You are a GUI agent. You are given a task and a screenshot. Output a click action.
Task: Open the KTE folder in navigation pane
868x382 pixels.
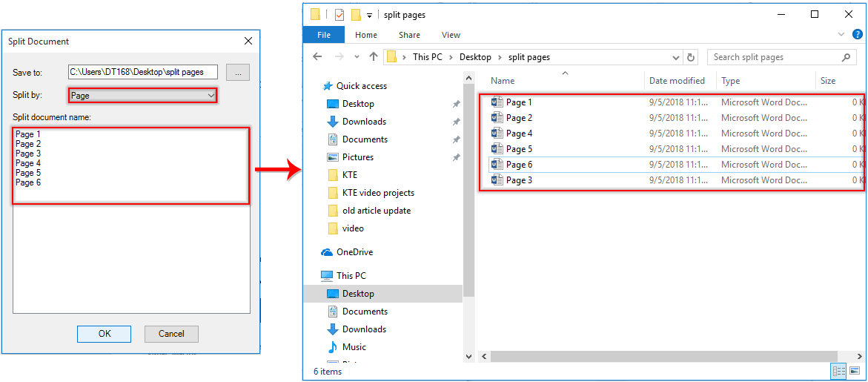point(350,175)
